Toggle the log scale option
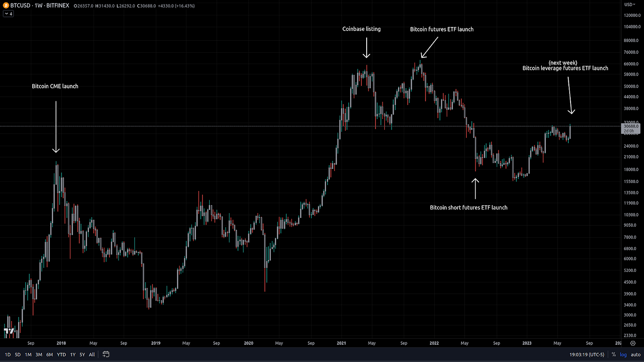 (623, 354)
